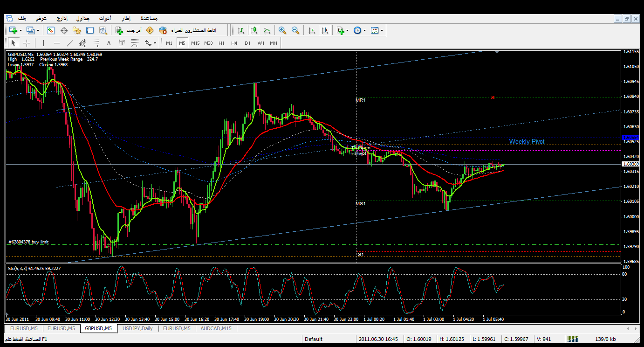
Task: Select the Fibonacci arc 'F' tool
Action: click(x=135, y=43)
